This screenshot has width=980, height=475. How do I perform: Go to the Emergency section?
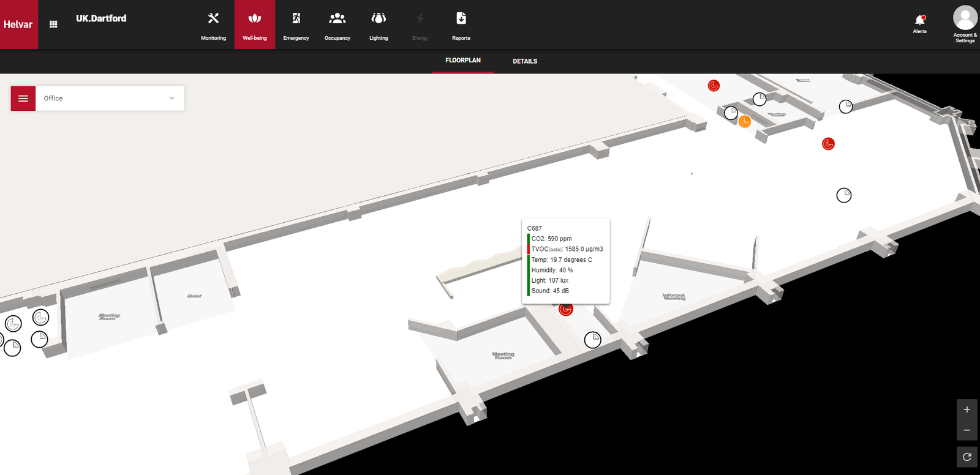296,24
